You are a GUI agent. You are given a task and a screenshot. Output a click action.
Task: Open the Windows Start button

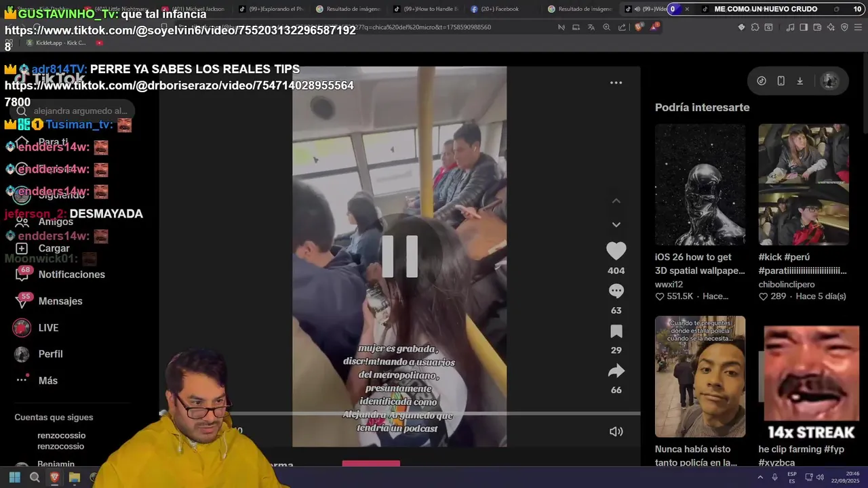(15, 478)
